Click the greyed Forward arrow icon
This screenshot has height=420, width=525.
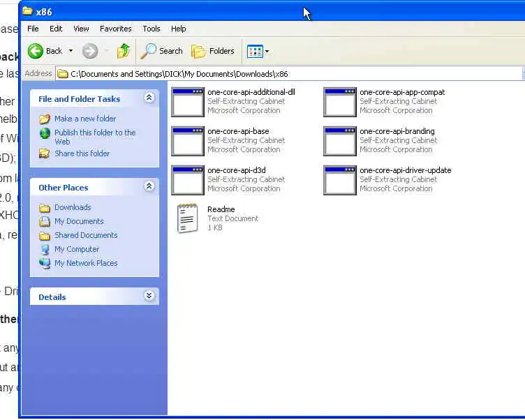[x=90, y=51]
